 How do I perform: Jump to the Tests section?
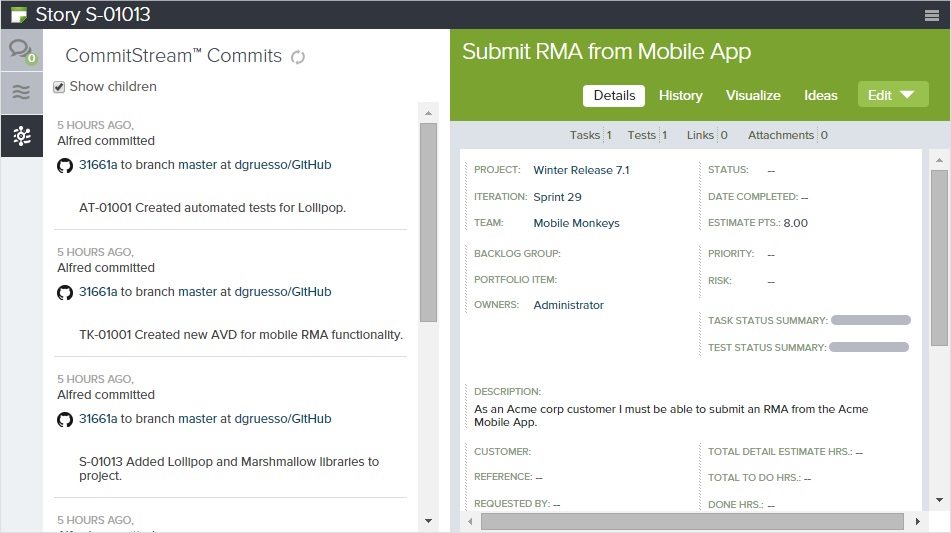point(647,135)
